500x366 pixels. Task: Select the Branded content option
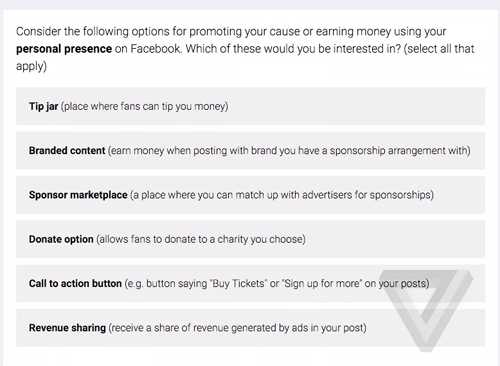click(x=250, y=151)
